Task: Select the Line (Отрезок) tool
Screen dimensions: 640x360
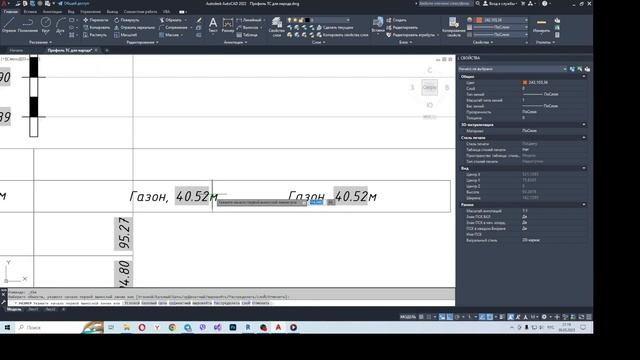Action: (x=9, y=24)
